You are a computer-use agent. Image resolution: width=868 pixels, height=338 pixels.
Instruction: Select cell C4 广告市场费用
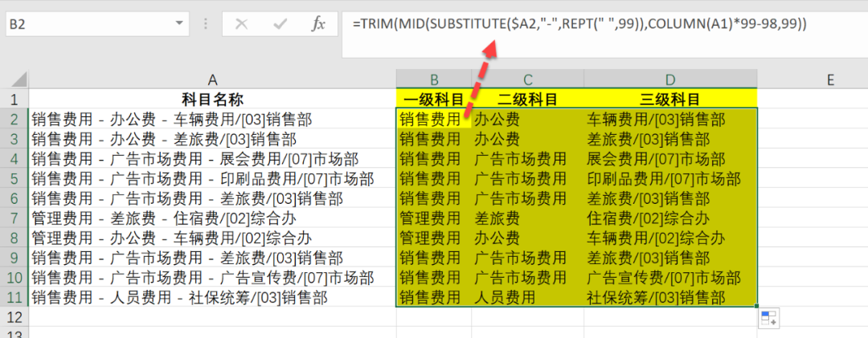pyautogui.click(x=527, y=159)
